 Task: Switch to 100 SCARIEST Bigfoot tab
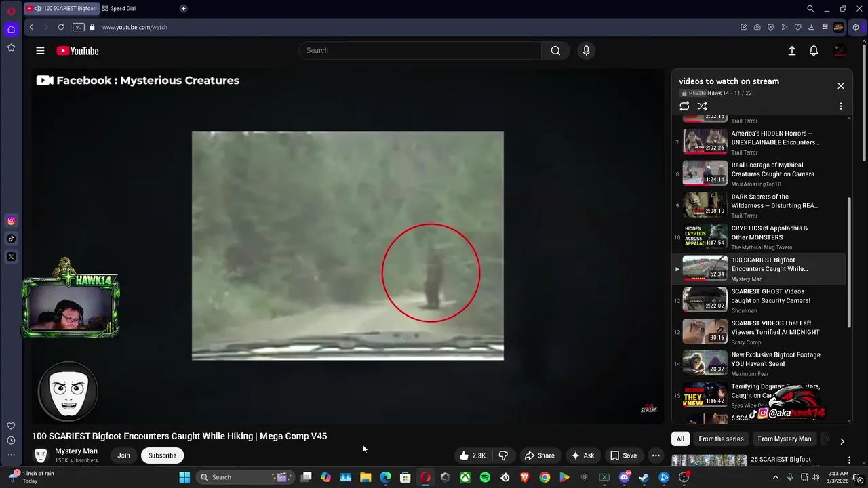click(60, 8)
